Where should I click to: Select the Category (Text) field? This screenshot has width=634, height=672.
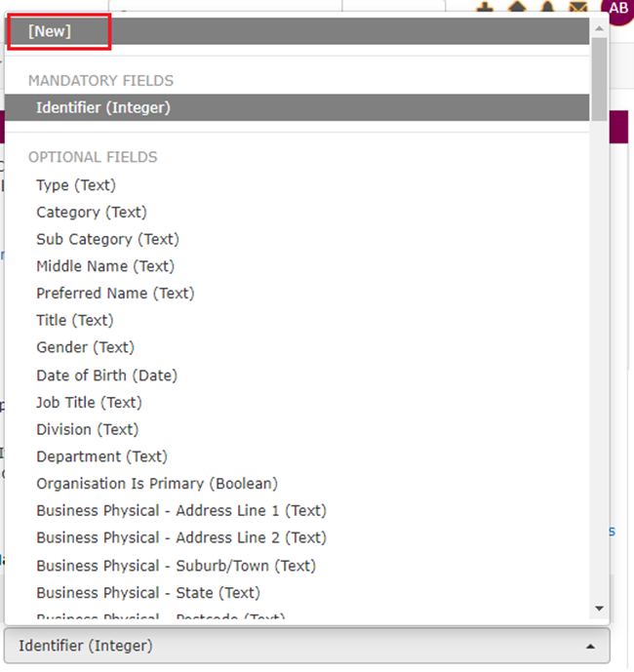(91, 212)
